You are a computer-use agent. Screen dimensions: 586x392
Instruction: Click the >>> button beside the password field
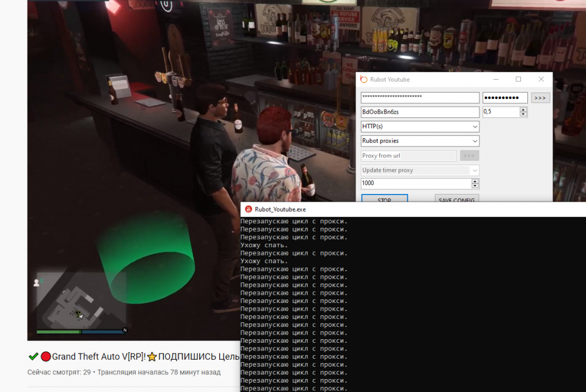[x=540, y=98]
